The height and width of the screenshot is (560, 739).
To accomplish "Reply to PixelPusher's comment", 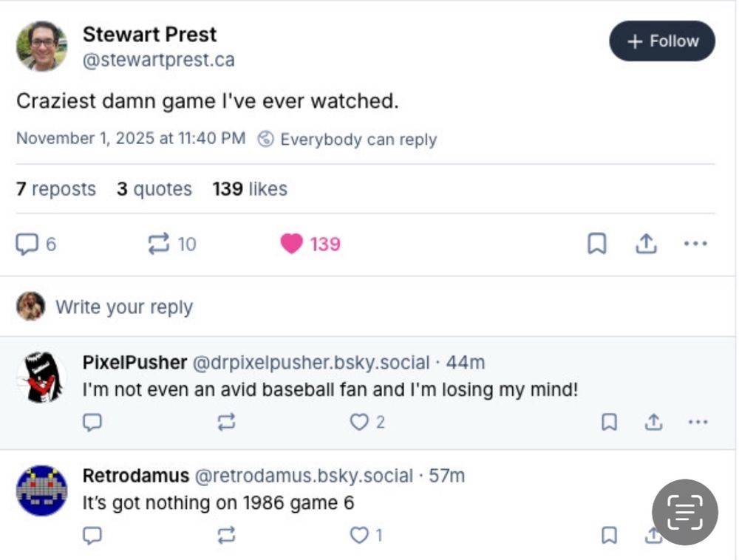I will pyautogui.click(x=92, y=422).
